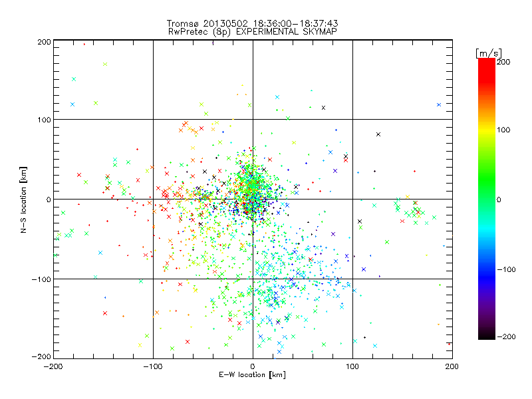Click the plot title "Tromsø 20130502 18:36:00-18:37:43"
This screenshot has width=532, height=399.
click(x=252, y=23)
